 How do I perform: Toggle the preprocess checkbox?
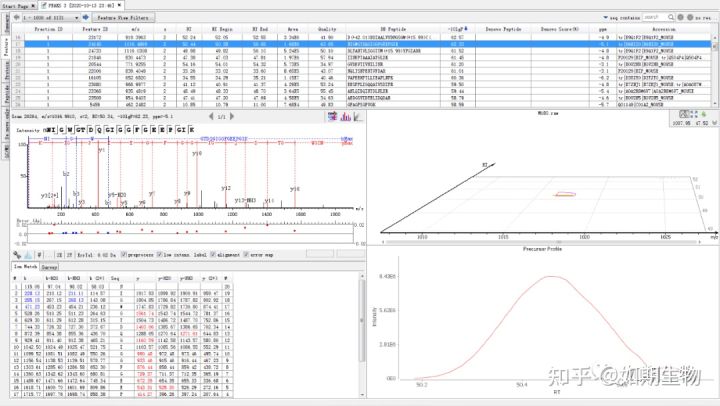tap(124, 254)
